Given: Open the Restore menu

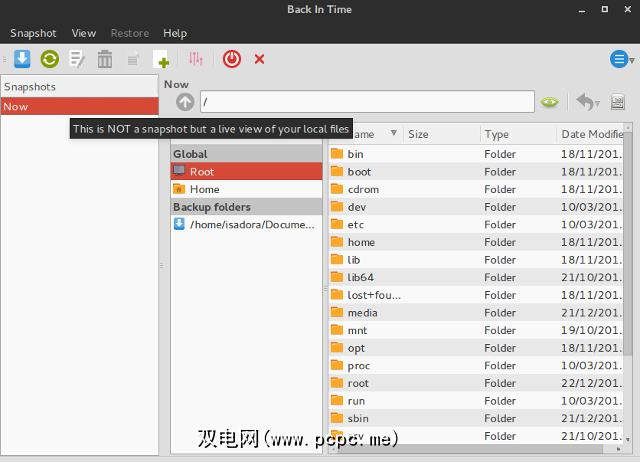Looking at the screenshot, I should 130,33.
